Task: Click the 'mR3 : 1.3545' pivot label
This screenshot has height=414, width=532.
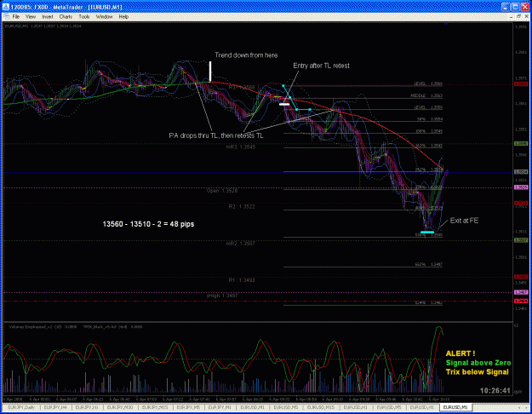Action: point(241,147)
